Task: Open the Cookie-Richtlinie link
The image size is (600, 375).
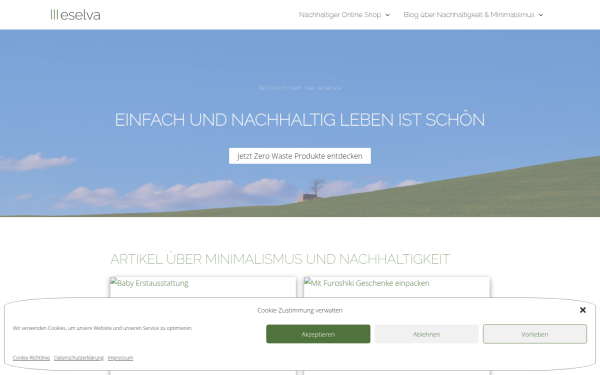Action: (x=31, y=358)
